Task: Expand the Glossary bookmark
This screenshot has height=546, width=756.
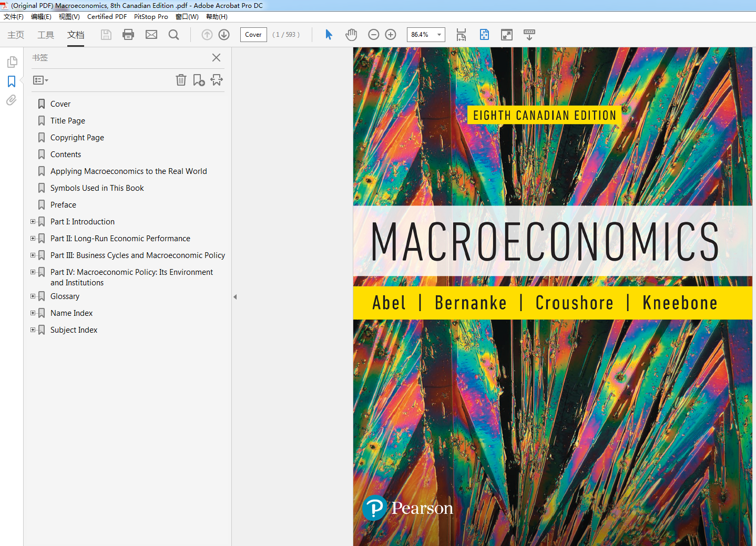Action: (x=33, y=296)
